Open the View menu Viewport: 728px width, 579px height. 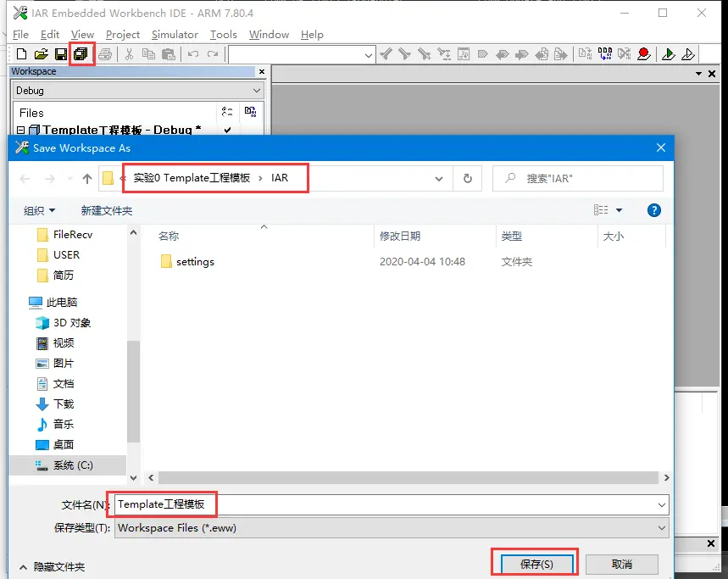pos(82,35)
